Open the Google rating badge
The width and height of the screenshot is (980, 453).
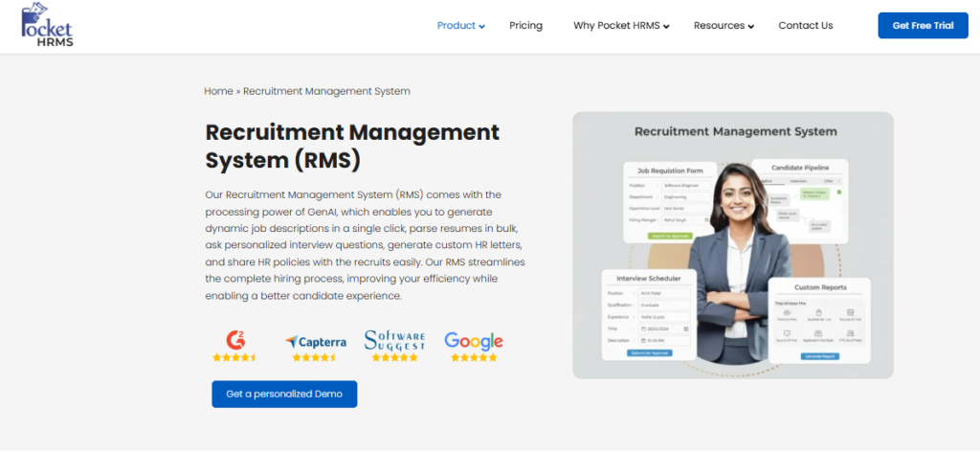(x=474, y=347)
